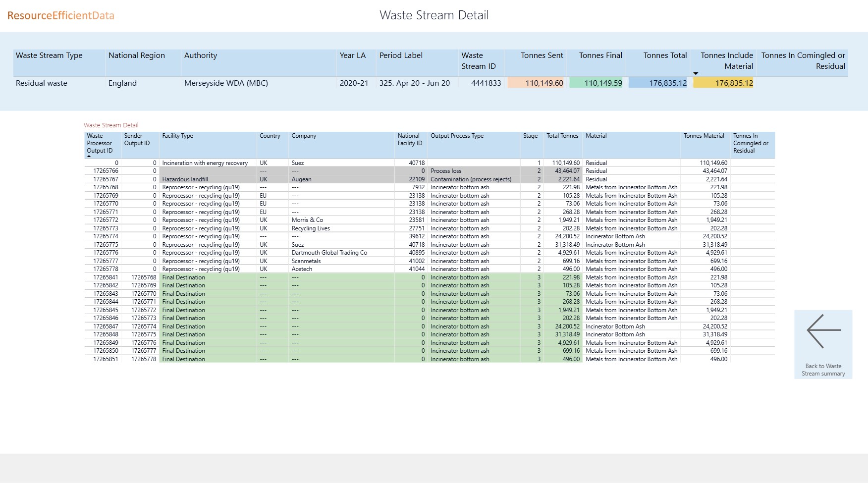The height and width of the screenshot is (487, 868).
Task: Select the row with output ID 17265851
Action: (x=106, y=359)
